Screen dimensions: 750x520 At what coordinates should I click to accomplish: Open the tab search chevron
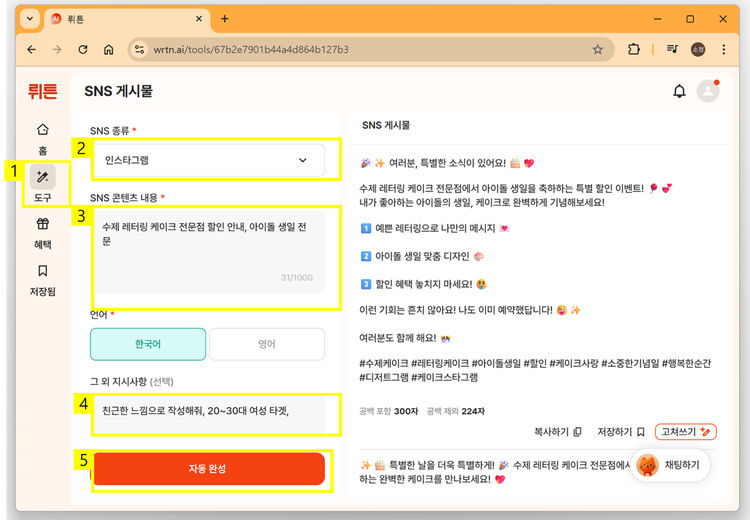[x=30, y=19]
